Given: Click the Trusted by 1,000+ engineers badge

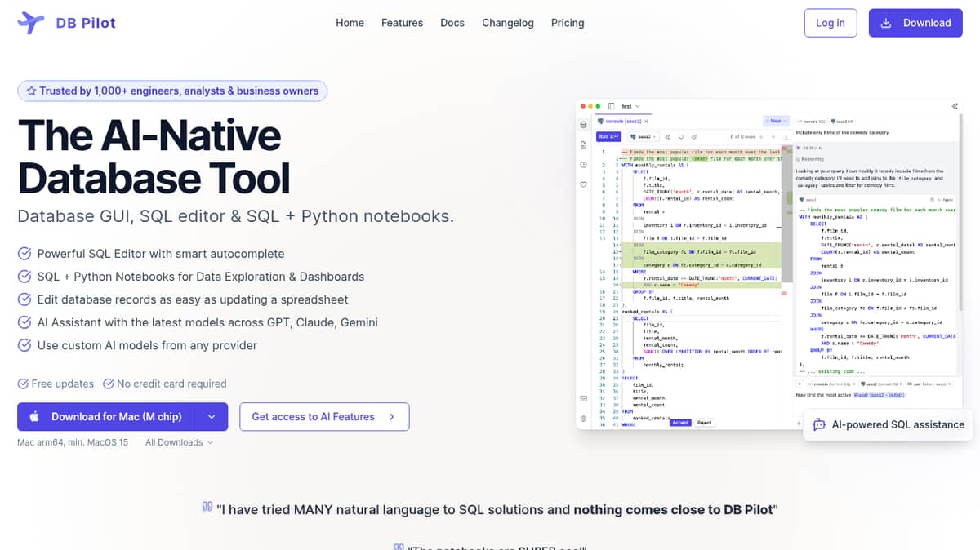Looking at the screenshot, I should tap(172, 91).
